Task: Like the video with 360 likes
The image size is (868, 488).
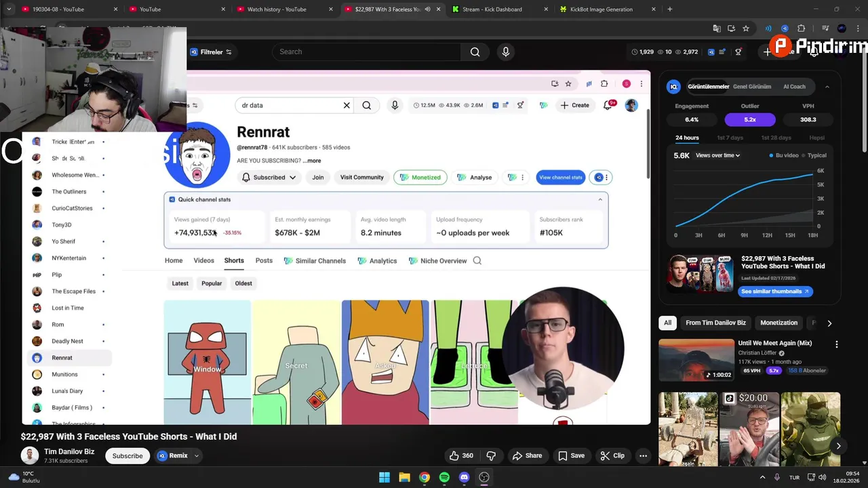Action: pyautogui.click(x=461, y=455)
